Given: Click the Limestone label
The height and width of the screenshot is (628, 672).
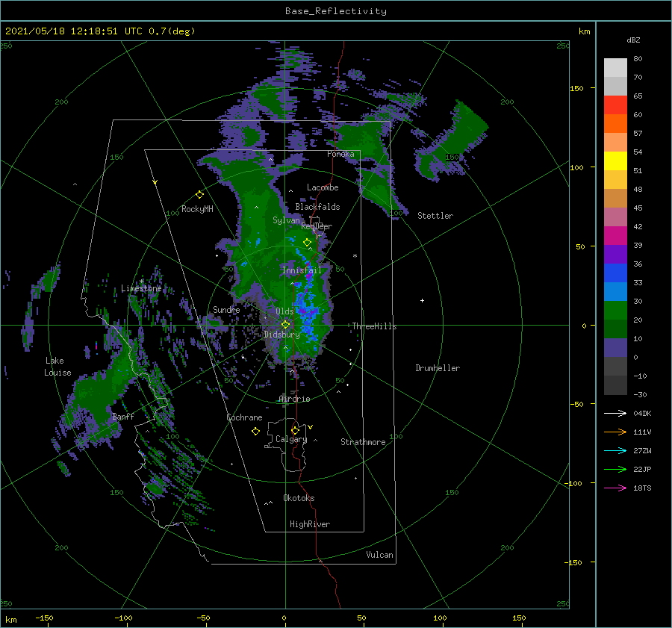Looking at the screenshot, I should 141,288.
